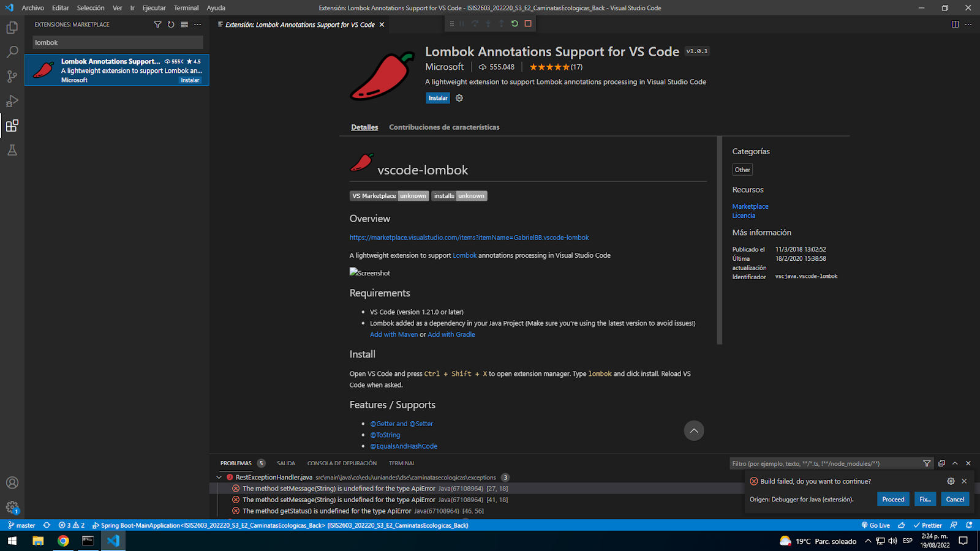Switch to the Contribuciones de características tab
Image resolution: width=980 pixels, height=551 pixels.
tap(444, 127)
